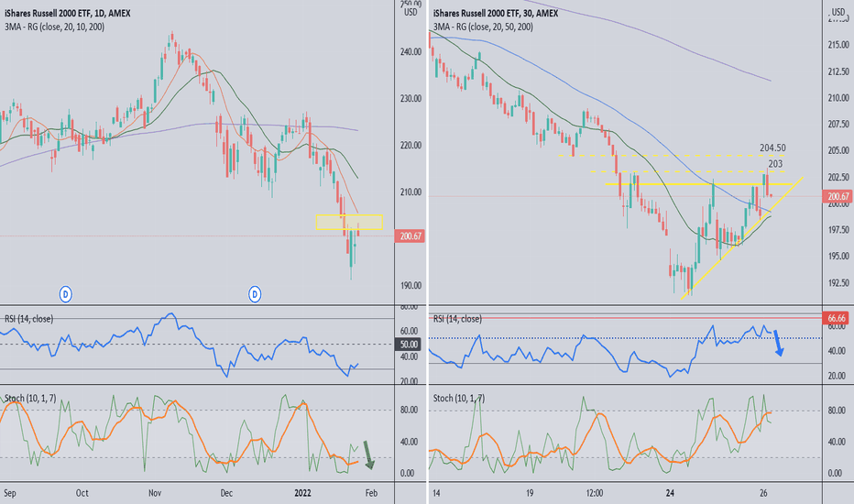The image size is (854, 504).
Task: Click the '204.50' resistance level label
Action: 772,148
